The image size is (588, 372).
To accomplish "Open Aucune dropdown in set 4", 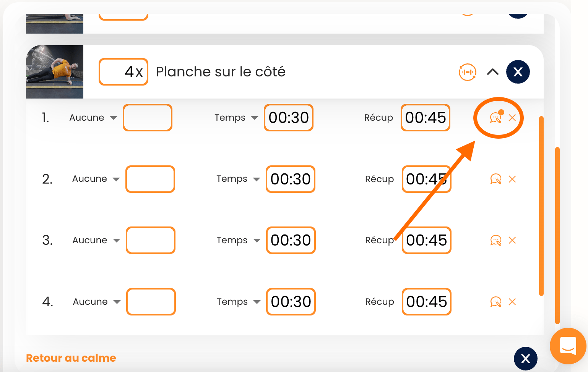I will coord(97,302).
